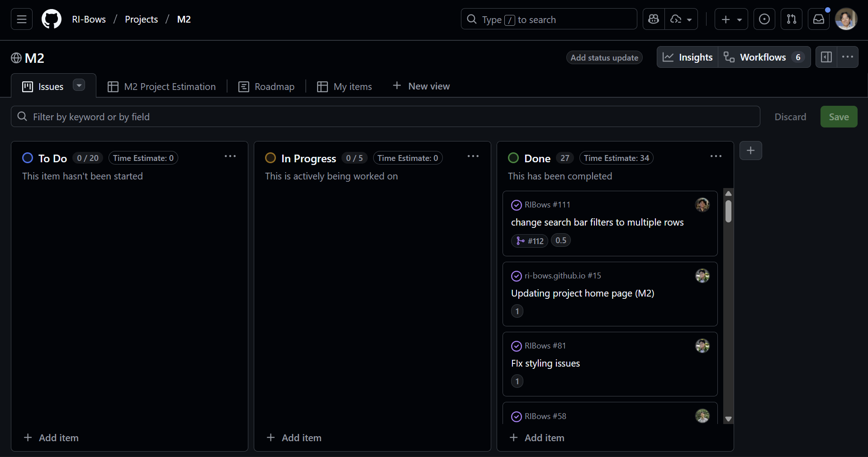Open linked pull request #112 badge
868x457 pixels.
(x=530, y=241)
